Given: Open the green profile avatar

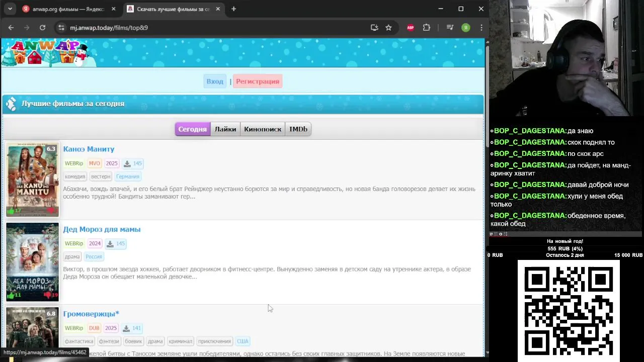Looking at the screenshot, I should pyautogui.click(x=466, y=28).
